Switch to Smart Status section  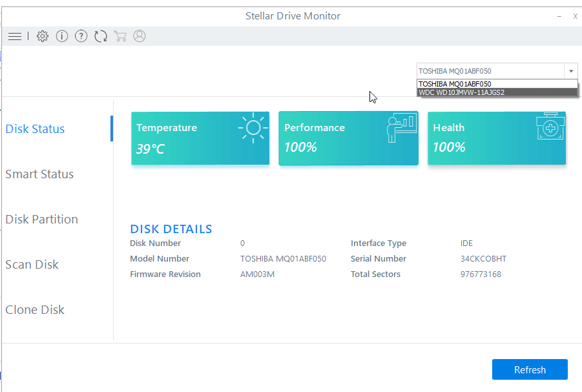41,174
